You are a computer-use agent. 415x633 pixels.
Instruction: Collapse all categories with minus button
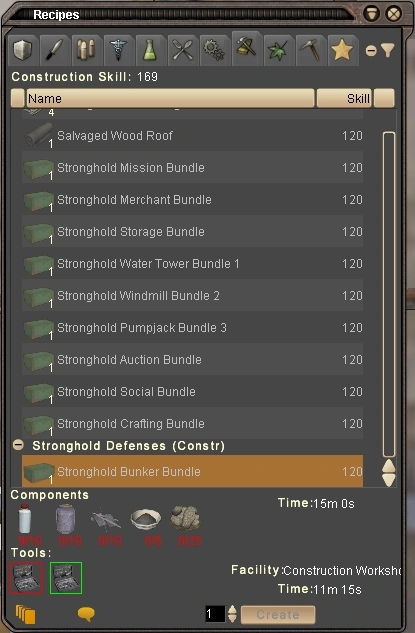coord(371,51)
